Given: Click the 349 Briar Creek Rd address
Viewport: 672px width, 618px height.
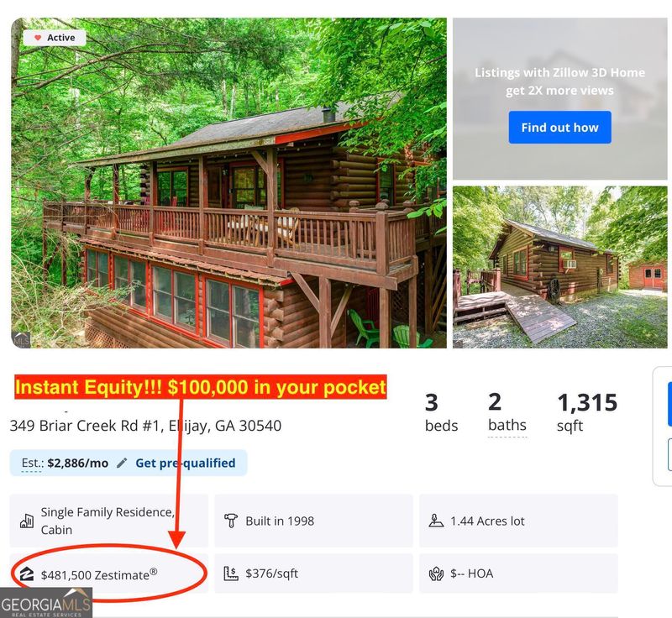Looking at the screenshot, I should tap(145, 426).
